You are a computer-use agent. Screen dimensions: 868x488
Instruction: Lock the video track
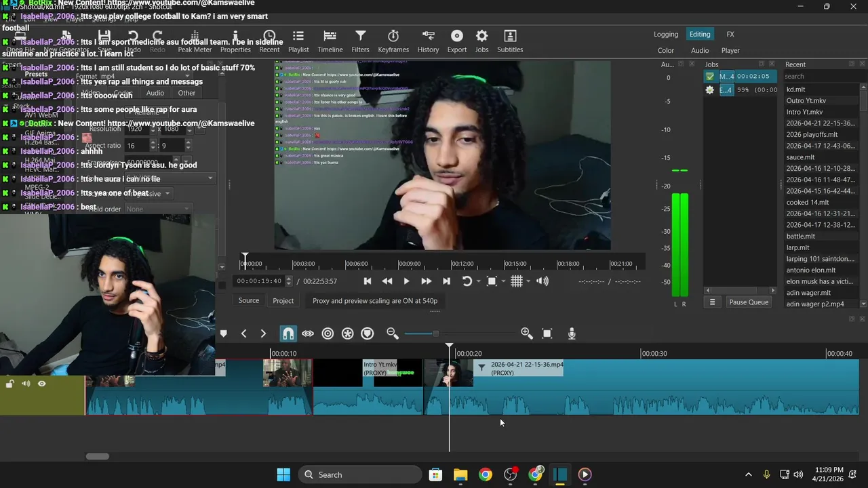point(10,384)
